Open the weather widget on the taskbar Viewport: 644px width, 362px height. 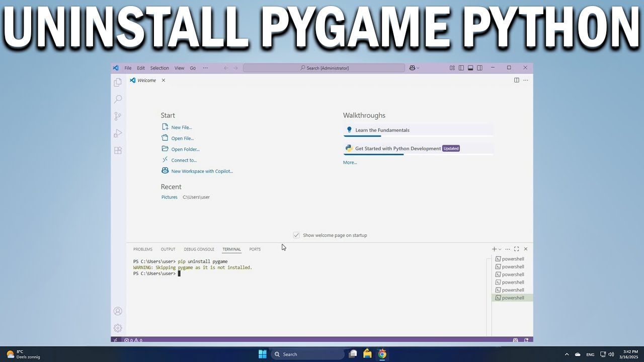(23, 354)
